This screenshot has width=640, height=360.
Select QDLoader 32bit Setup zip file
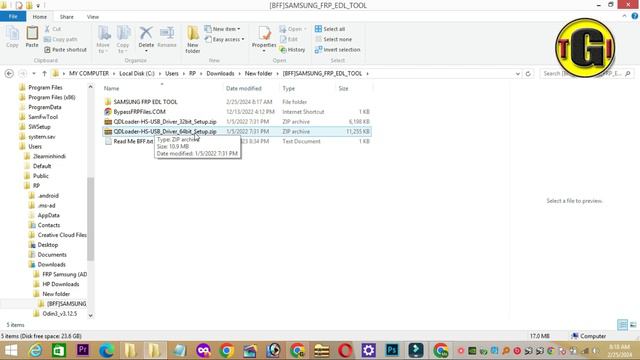click(237, 122)
